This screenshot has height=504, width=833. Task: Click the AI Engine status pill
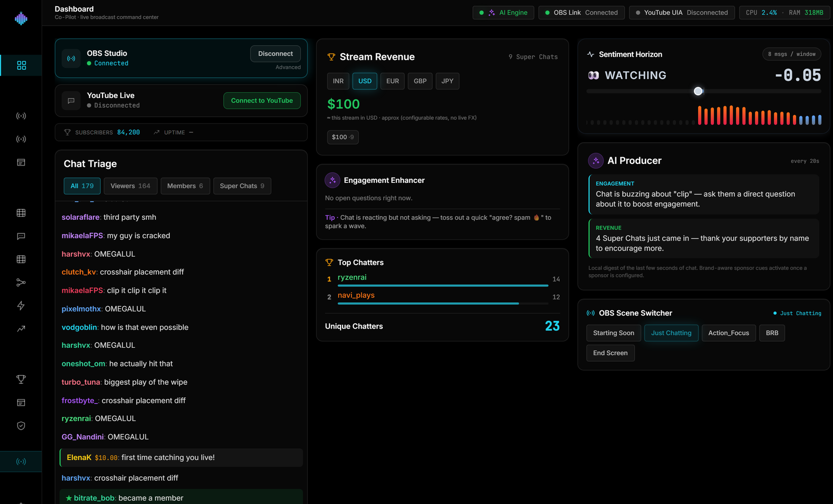tap(503, 12)
